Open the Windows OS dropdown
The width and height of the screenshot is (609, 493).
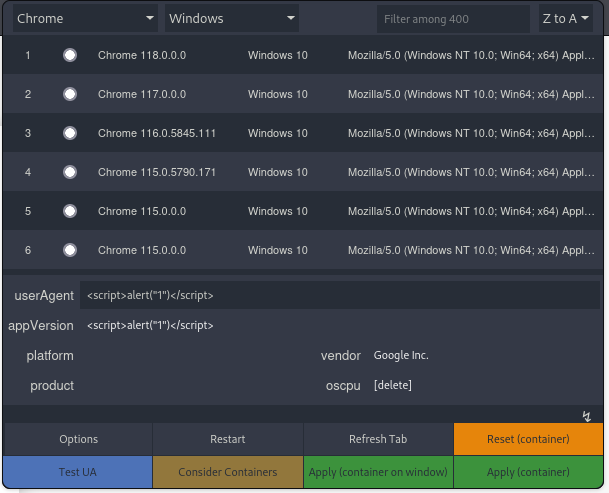point(232,18)
